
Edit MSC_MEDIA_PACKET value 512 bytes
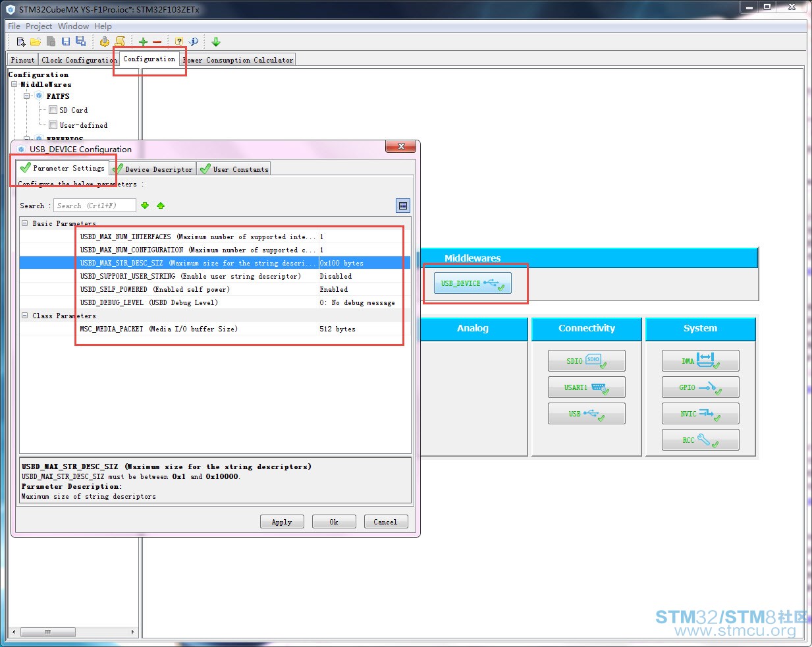[x=364, y=329]
